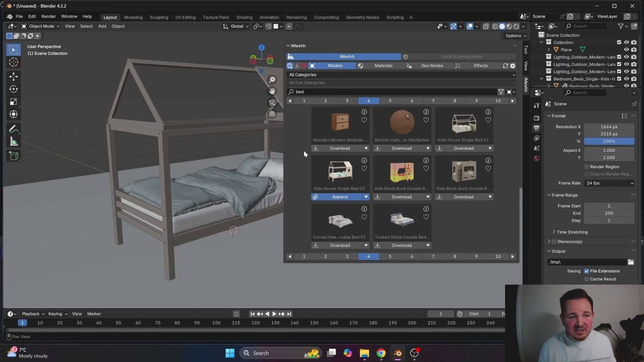
Task: Select the Transform tool
Action: [13, 115]
